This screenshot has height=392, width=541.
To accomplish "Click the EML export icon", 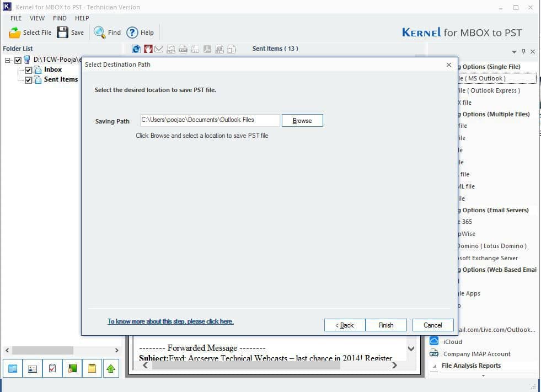I will 171,49.
